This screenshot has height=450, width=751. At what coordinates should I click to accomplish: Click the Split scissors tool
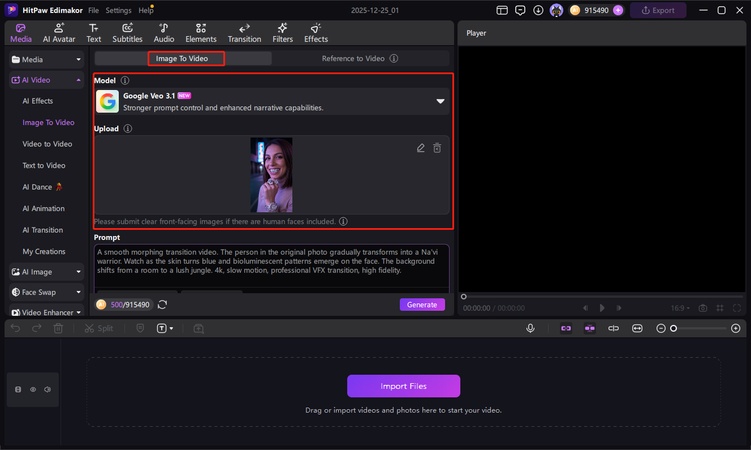(99, 328)
